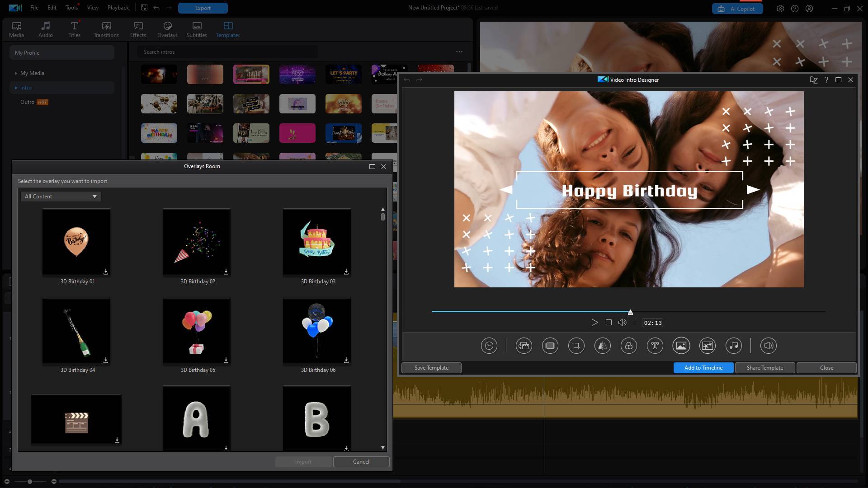Open the add image icon
Screen dimensions: 868x488
coord(681,346)
